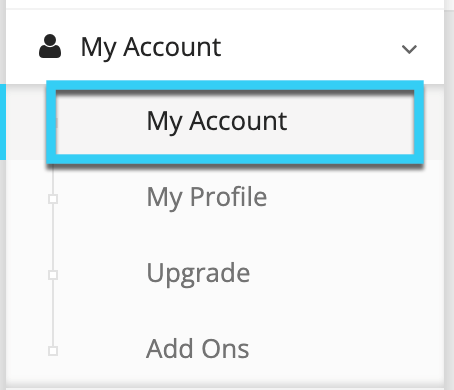
Task: Open the Add Ons entry
Action: (198, 349)
